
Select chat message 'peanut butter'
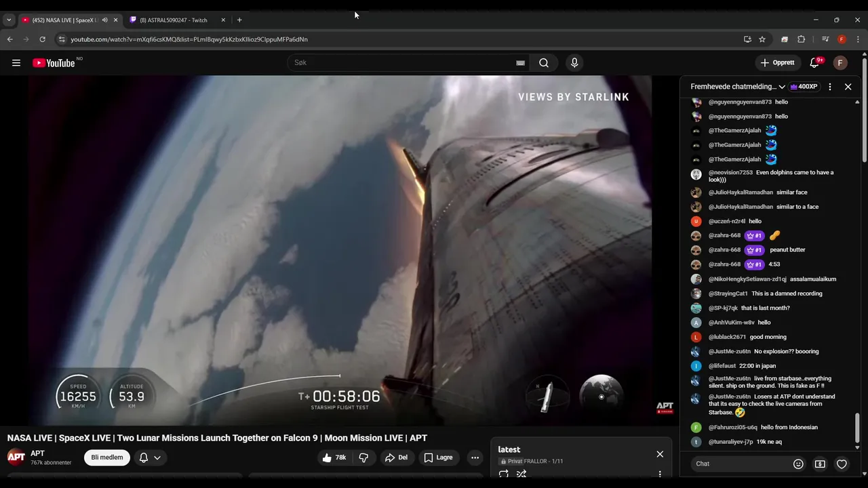[787, 250]
